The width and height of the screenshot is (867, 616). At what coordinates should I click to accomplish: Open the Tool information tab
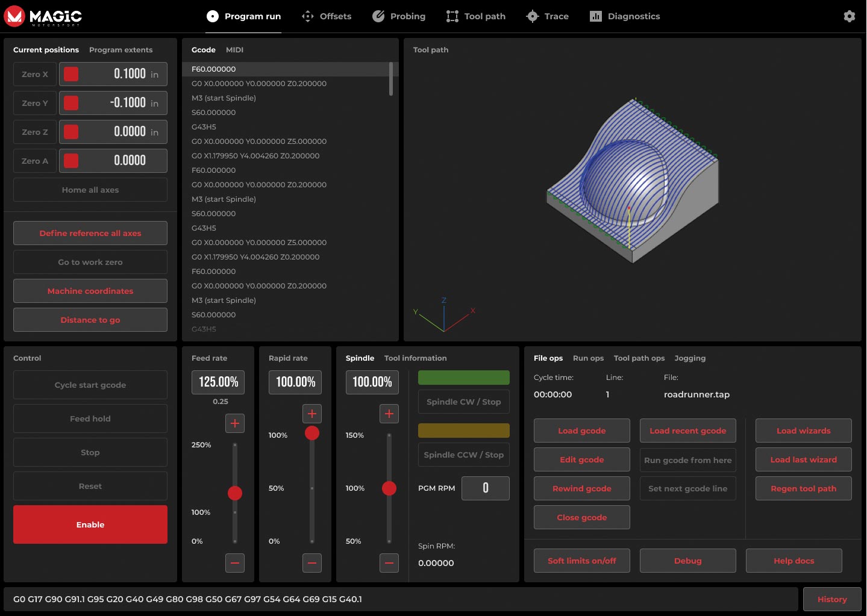tap(415, 358)
